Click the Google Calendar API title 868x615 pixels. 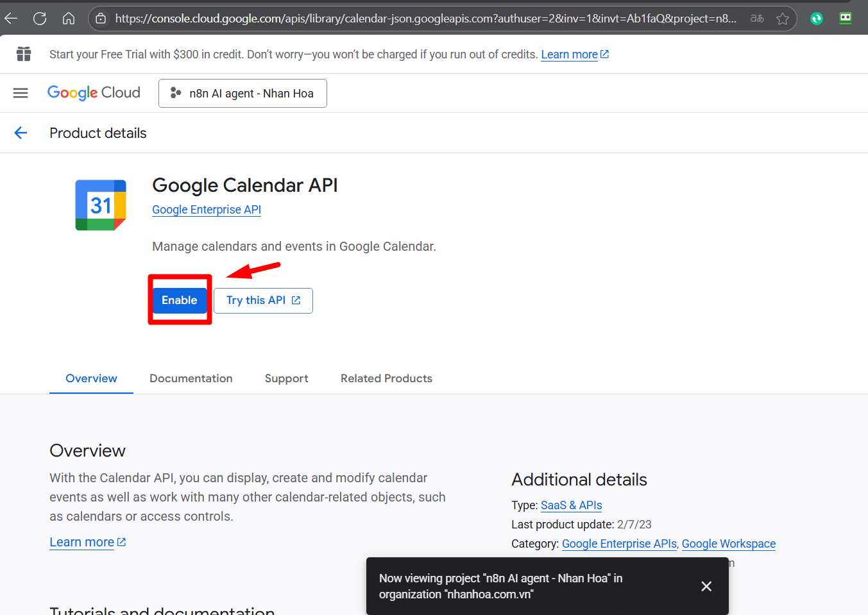tap(245, 185)
